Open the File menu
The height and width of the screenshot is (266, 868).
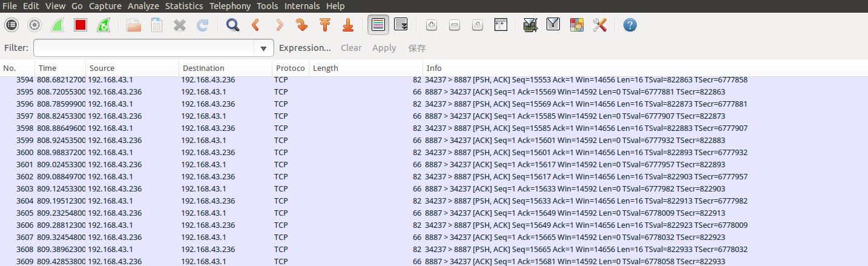(x=10, y=6)
